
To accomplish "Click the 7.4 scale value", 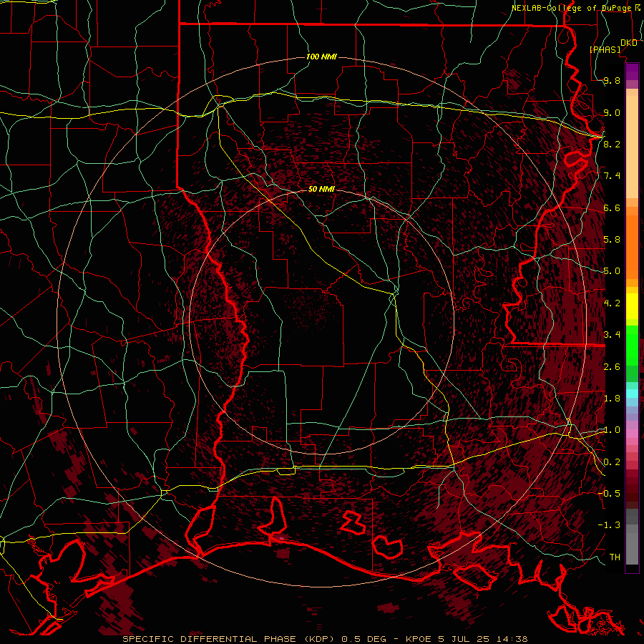I will (612, 176).
